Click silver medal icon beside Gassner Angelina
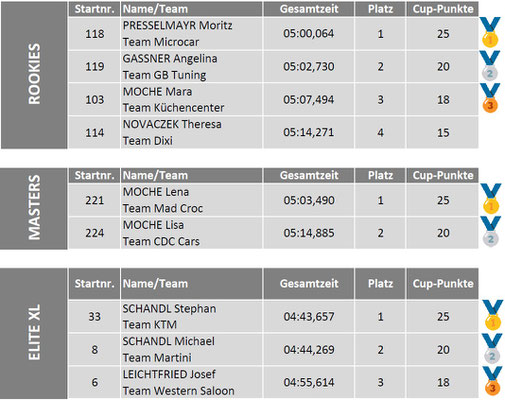The height and width of the screenshot is (400, 505). pyautogui.click(x=489, y=65)
